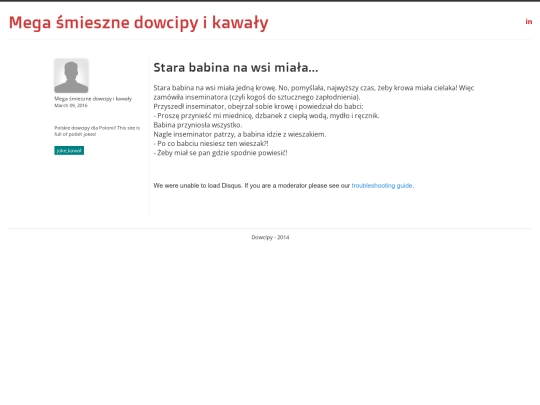Select the post date March 09, 2016
540x405 pixels.
tap(71, 105)
